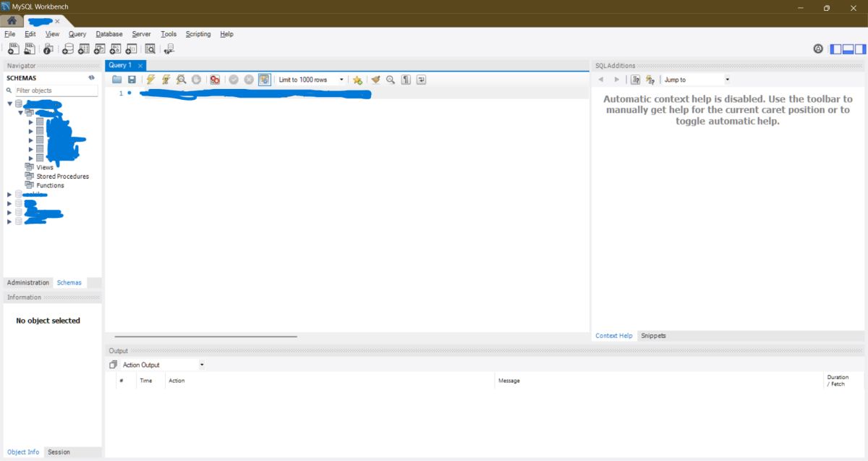
Task: Go forward in context help history
Action: tap(616, 80)
